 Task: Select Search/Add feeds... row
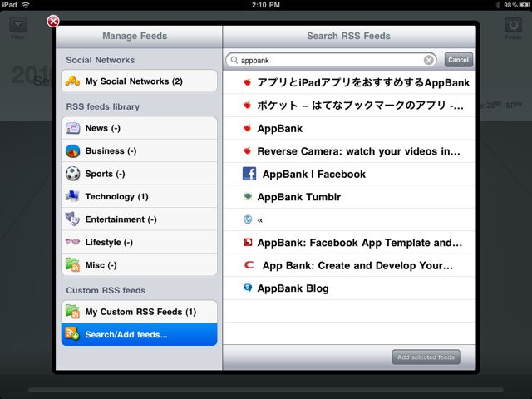139,334
